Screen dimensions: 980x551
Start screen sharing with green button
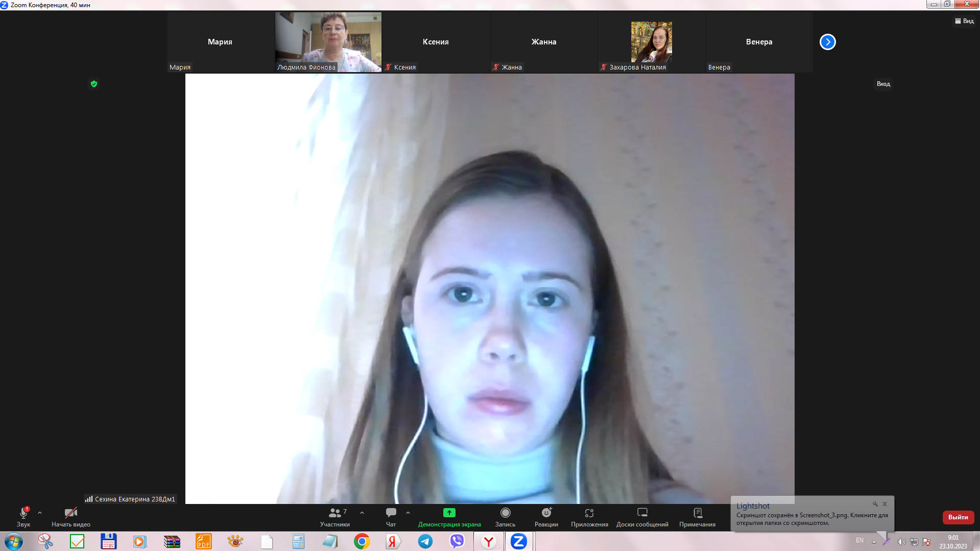pyautogui.click(x=449, y=513)
